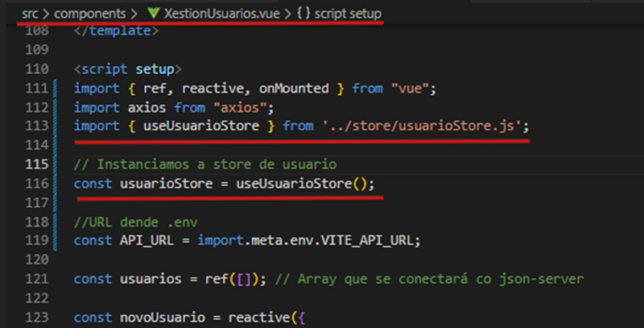Image resolution: width=644 pixels, height=328 pixels.
Task: Expand the chevron after 'src' breadcrumb
Action: tap(46, 14)
